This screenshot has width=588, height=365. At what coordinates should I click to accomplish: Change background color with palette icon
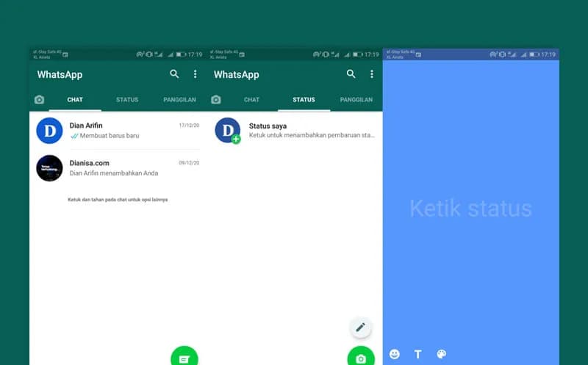(442, 354)
